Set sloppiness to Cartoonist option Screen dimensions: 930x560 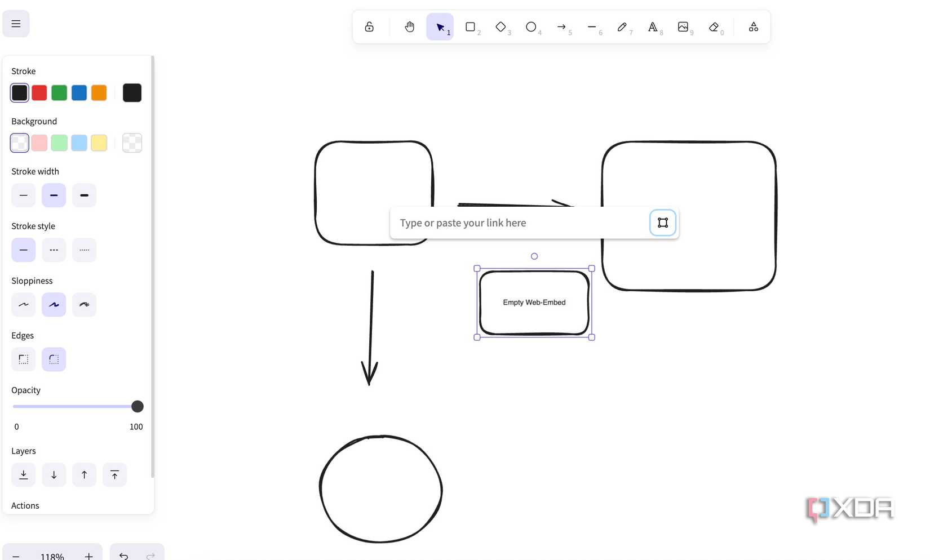click(x=84, y=305)
